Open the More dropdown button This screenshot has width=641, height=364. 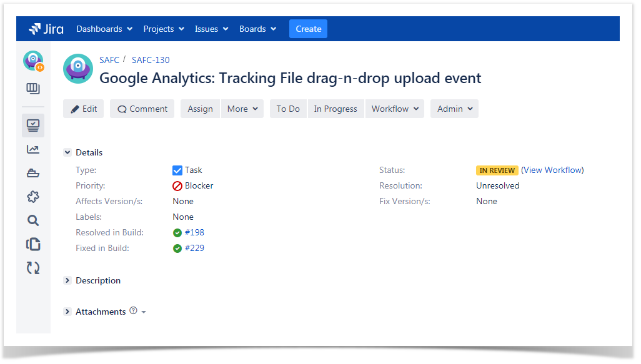click(x=242, y=109)
